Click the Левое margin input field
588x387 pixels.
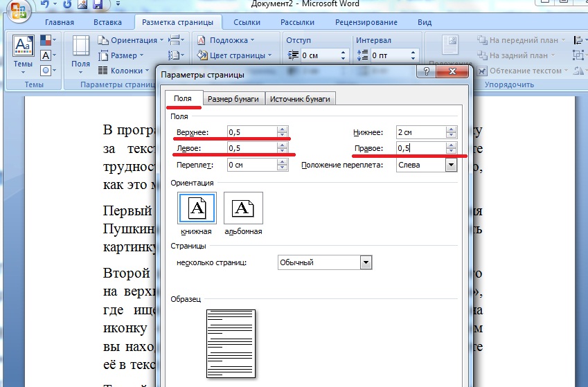(x=252, y=148)
